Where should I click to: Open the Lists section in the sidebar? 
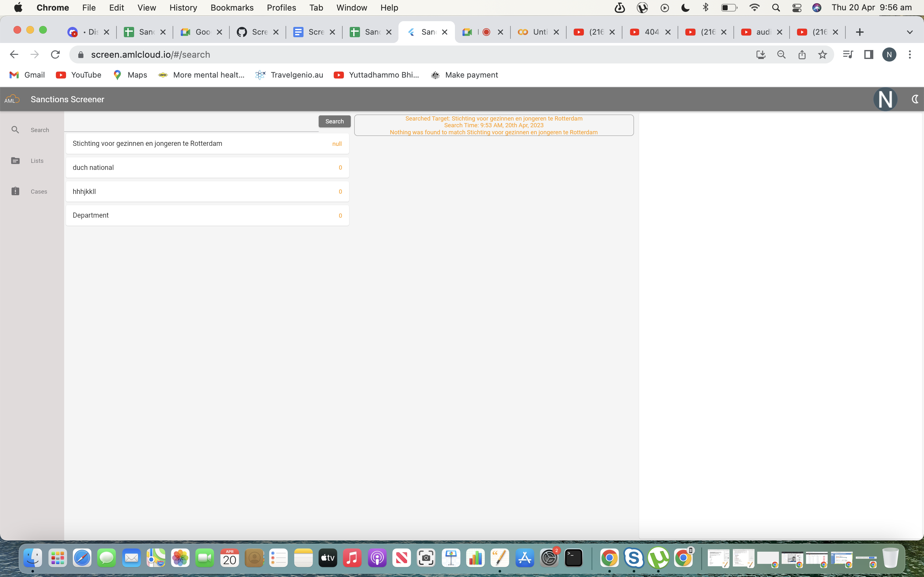click(x=15, y=161)
